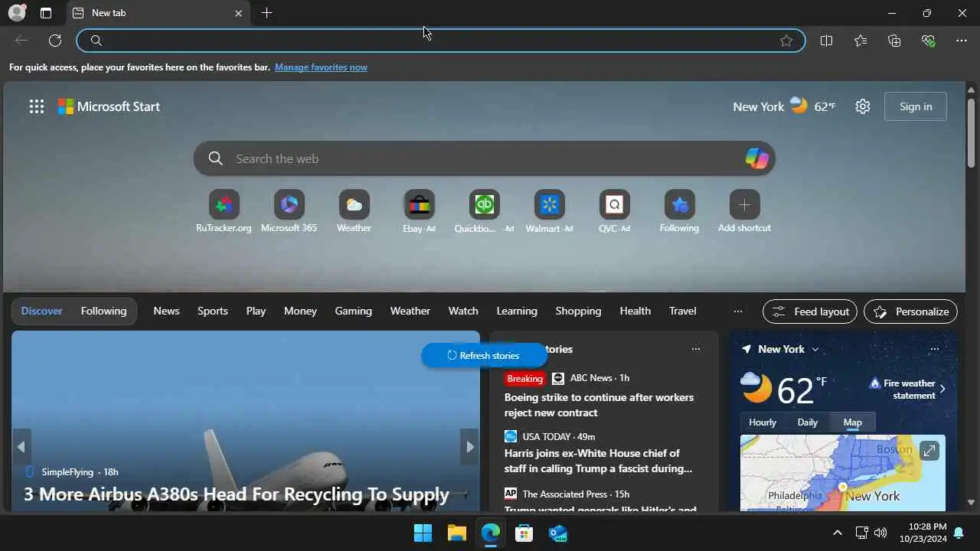Select the Discover feed tab
This screenshot has height=551, width=980.
(x=42, y=311)
